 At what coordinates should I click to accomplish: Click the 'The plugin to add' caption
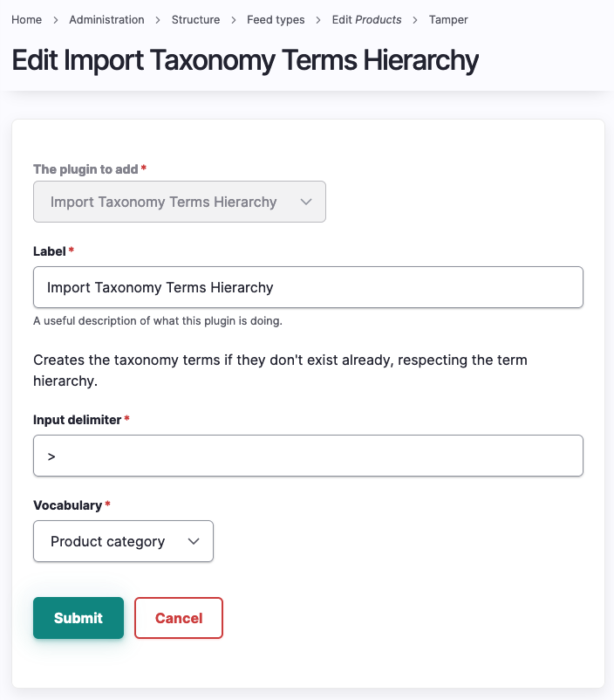pyautogui.click(x=85, y=168)
